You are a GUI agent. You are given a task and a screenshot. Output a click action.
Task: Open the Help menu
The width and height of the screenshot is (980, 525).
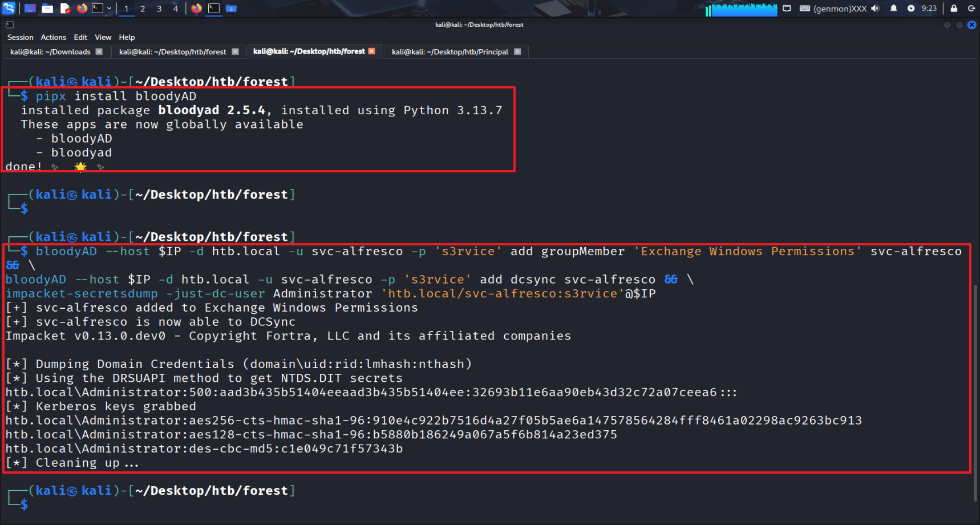(127, 37)
